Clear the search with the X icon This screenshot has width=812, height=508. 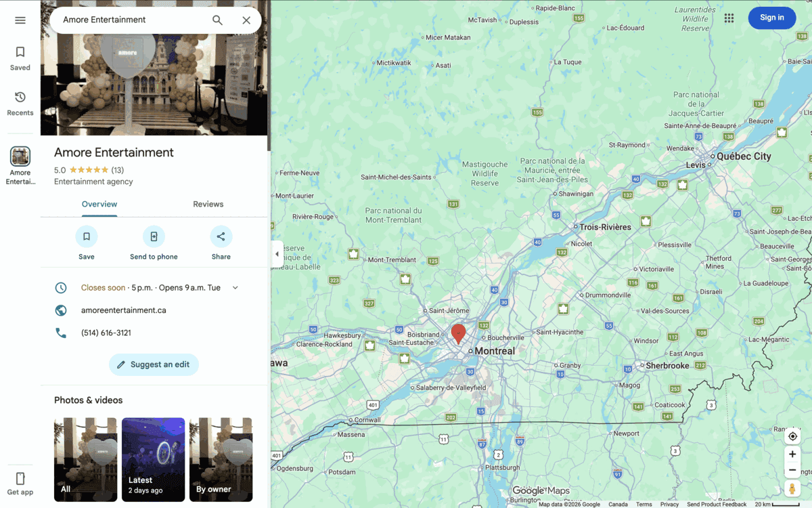246,20
